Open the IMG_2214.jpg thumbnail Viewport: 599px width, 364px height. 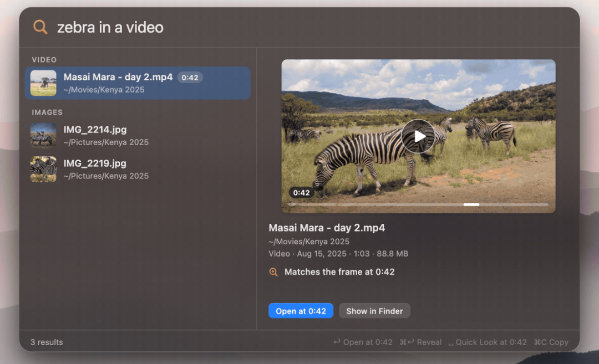point(43,135)
